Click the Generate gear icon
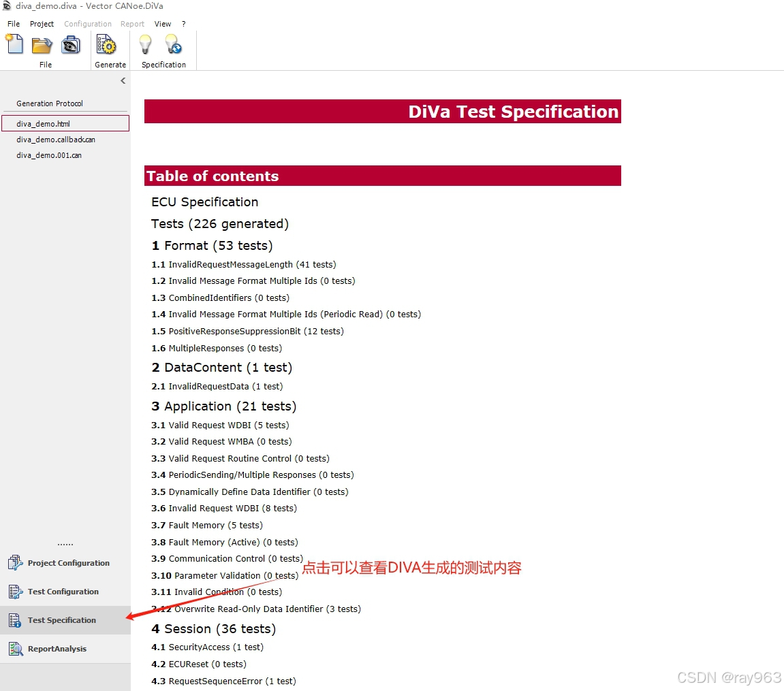Viewport: 784px width, 691px height. click(x=106, y=45)
